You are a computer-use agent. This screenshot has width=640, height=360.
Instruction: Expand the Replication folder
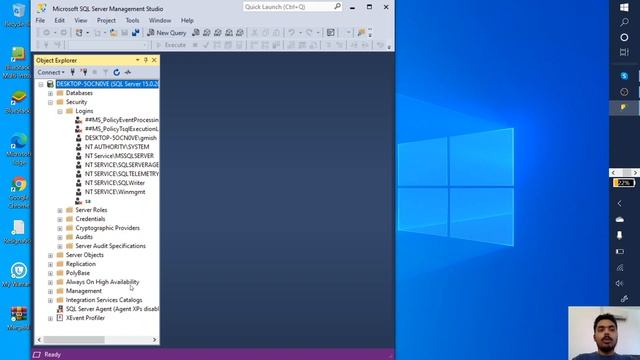click(x=50, y=264)
